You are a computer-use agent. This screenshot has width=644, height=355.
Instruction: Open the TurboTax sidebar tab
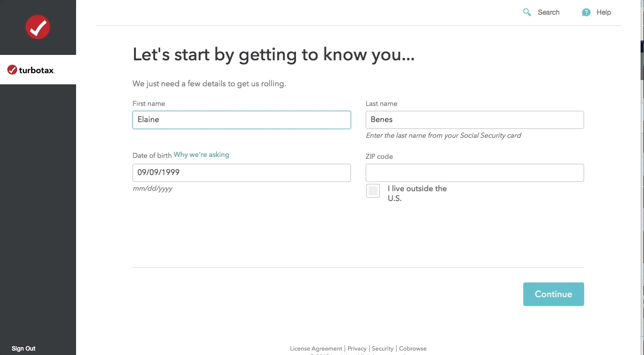coord(38,70)
